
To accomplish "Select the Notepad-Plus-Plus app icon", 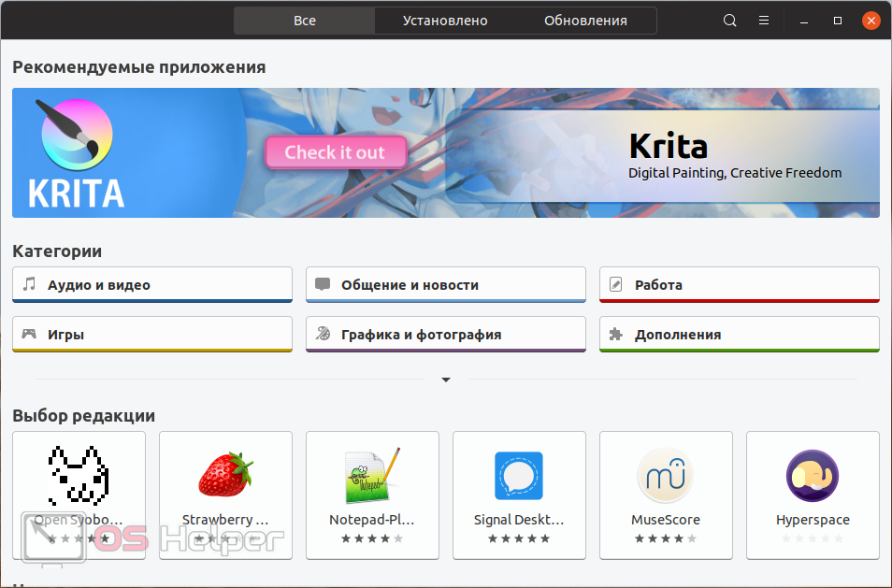I will [372, 474].
